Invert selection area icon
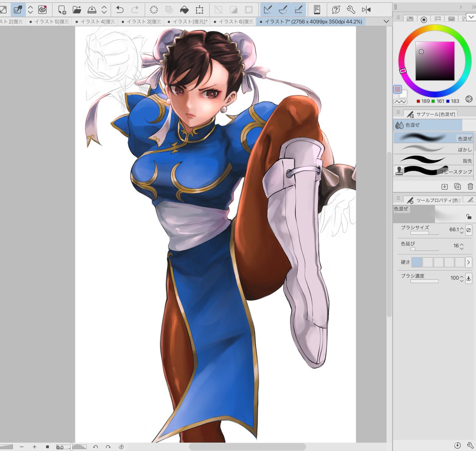This screenshot has width=476, height=451. pyautogui.click(x=234, y=10)
